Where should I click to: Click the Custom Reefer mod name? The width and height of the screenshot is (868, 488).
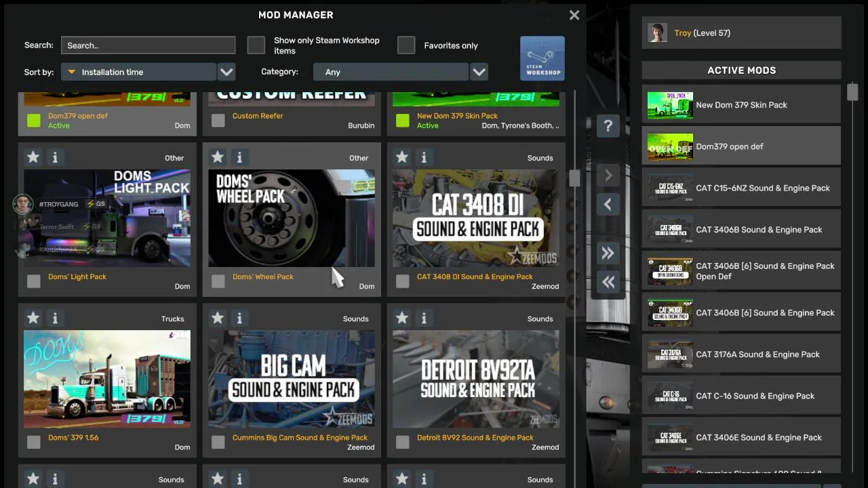pyautogui.click(x=258, y=116)
